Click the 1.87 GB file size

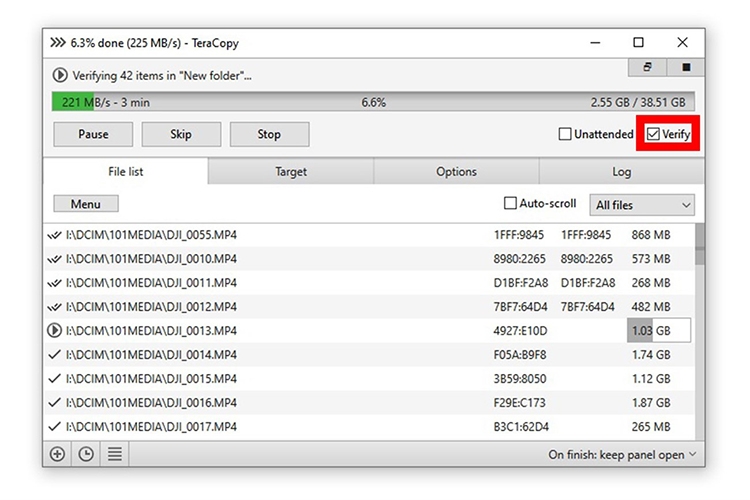coord(651,402)
